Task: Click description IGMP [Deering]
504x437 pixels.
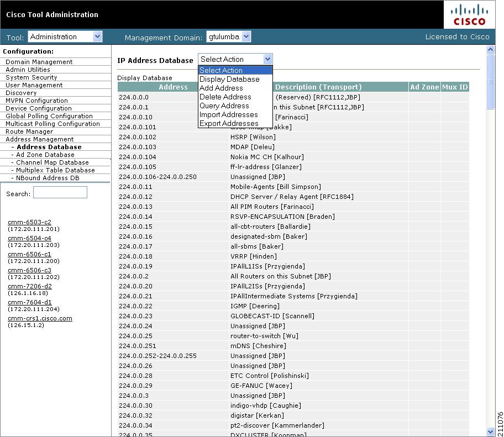Action: 255,306
